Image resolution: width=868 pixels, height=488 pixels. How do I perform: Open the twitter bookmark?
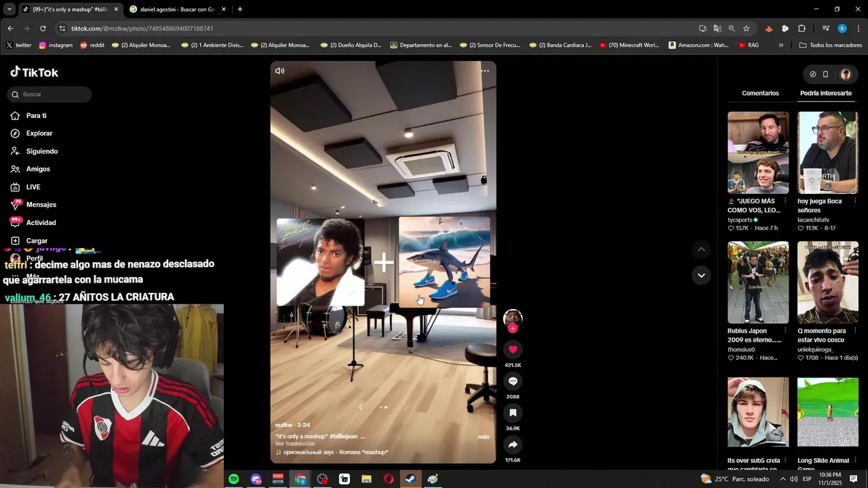click(19, 45)
